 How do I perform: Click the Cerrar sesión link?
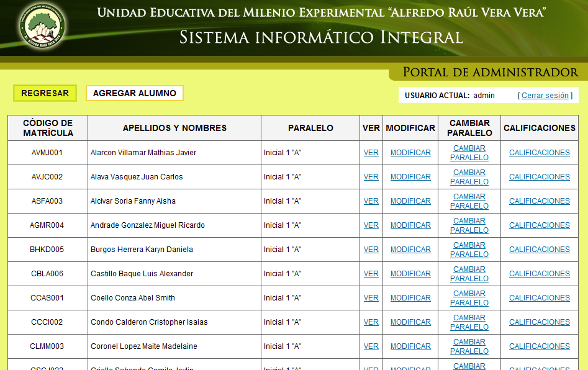[x=545, y=96]
